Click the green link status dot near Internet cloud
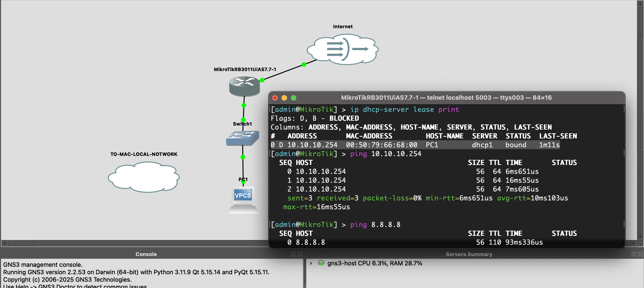644x288 pixels. [304, 65]
